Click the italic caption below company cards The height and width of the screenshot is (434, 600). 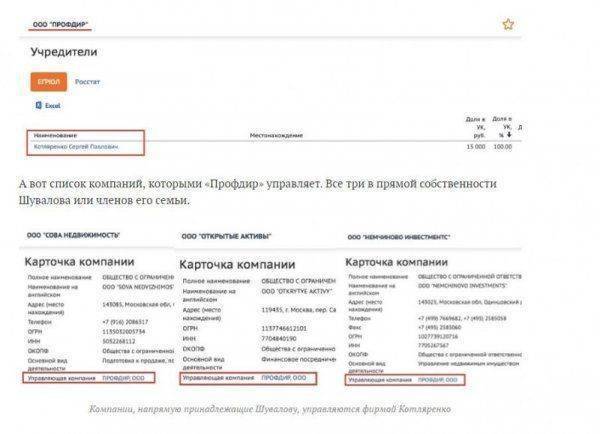click(x=270, y=409)
